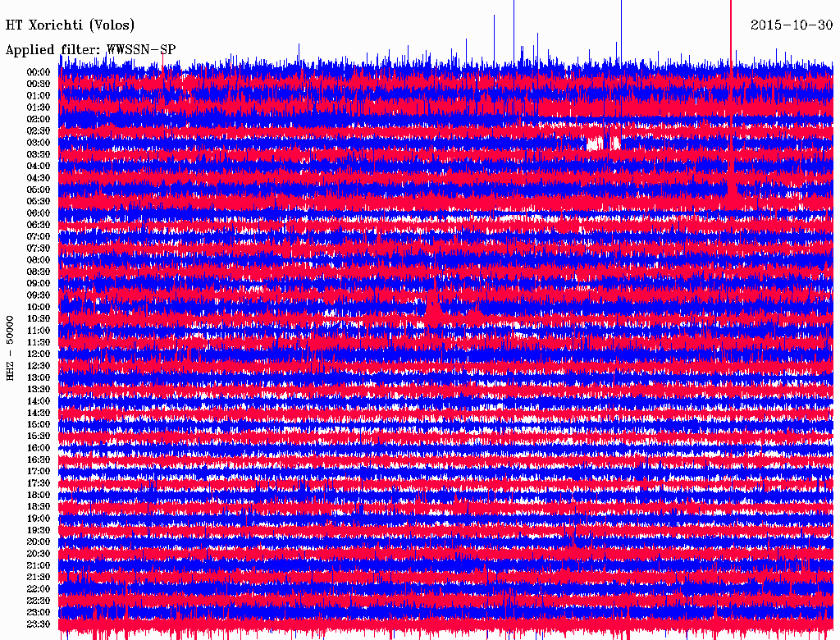Click the 22:00 time label
The height and width of the screenshot is (640, 840).
pos(39,589)
